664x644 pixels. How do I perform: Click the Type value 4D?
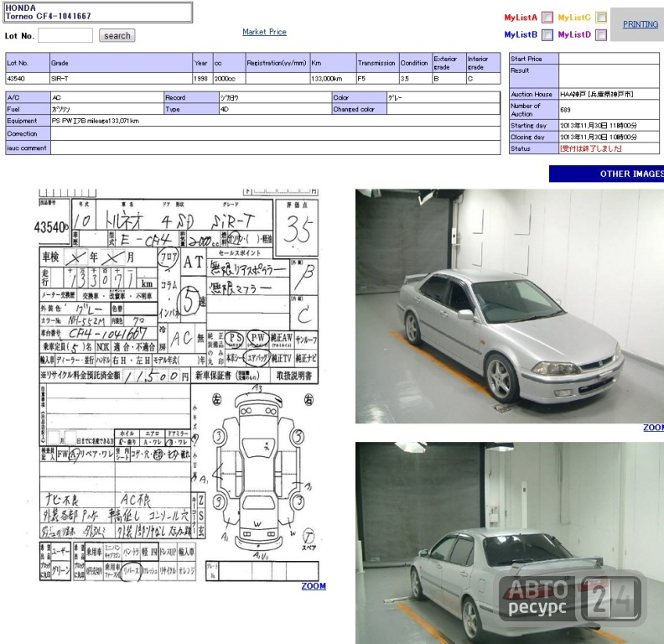pos(225,109)
